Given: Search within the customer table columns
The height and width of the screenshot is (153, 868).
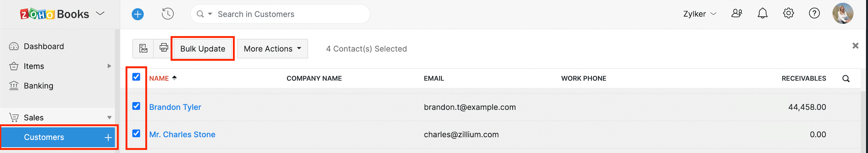Looking at the screenshot, I should click(x=846, y=79).
